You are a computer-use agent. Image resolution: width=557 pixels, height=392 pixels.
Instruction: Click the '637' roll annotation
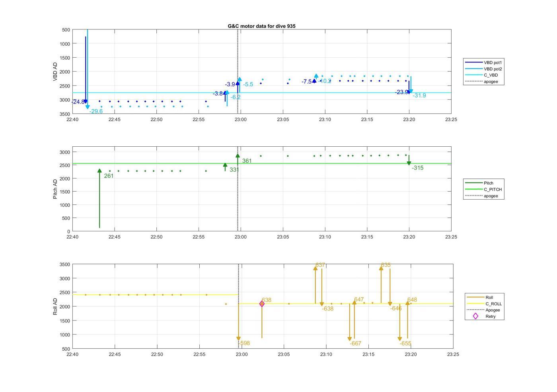click(x=320, y=265)
